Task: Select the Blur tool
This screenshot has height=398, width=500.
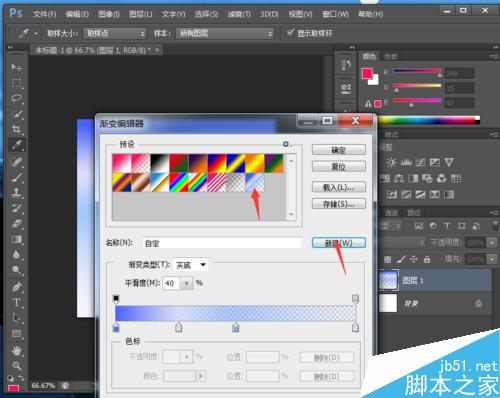Action: pyautogui.click(x=16, y=255)
